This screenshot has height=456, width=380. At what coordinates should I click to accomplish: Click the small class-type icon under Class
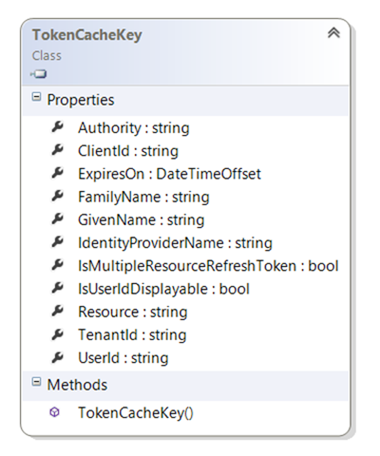tap(39, 74)
